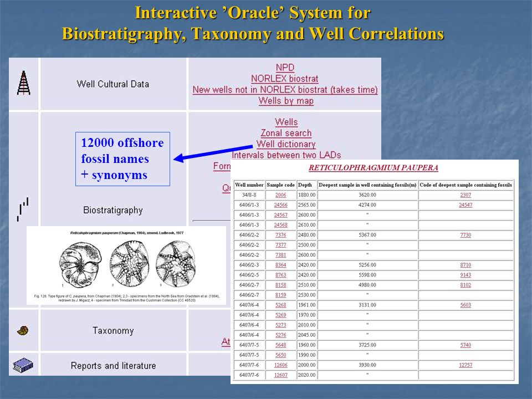Open deepest sample code 5740 link
This screenshot has height=399, width=532.
pyautogui.click(x=465, y=345)
